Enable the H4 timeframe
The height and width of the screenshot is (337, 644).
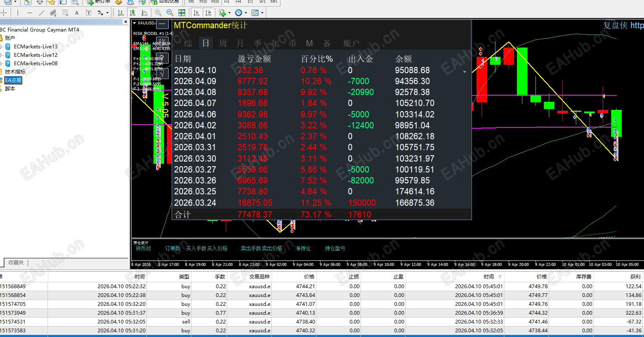pos(239,3)
